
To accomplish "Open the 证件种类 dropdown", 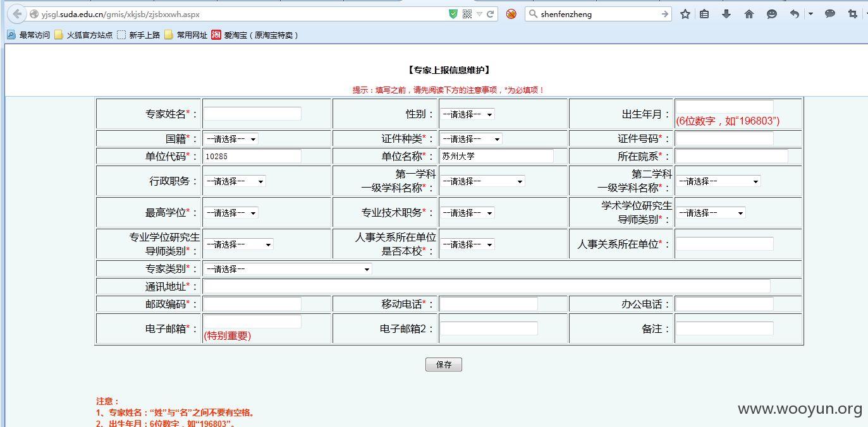I will point(471,139).
